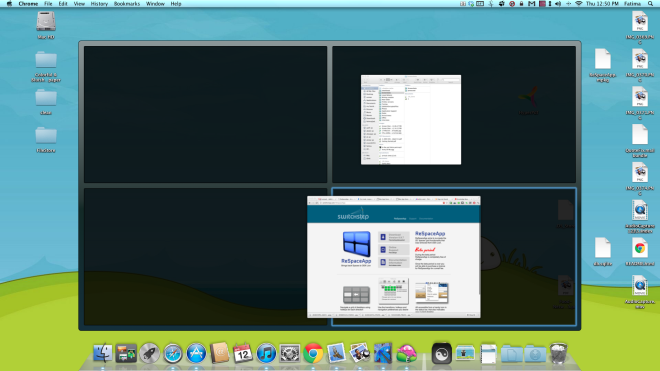
Task: Click the Fatima user menu
Action: click(x=632, y=3)
